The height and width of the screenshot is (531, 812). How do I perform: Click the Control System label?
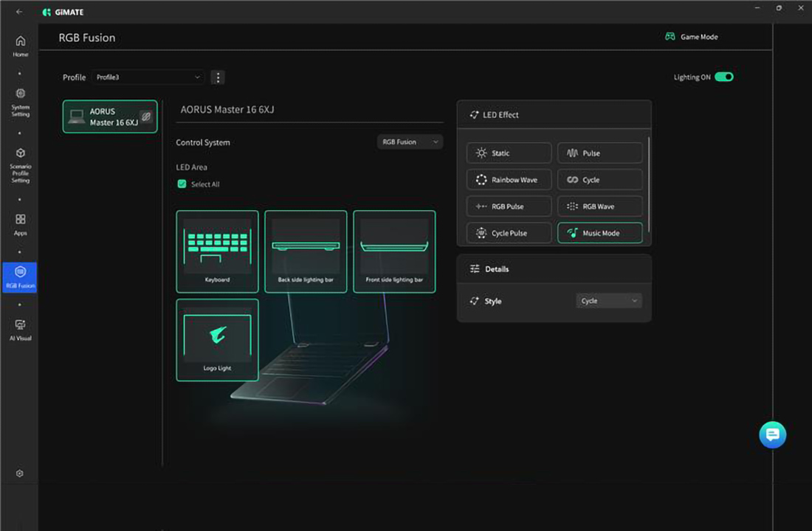[203, 142]
